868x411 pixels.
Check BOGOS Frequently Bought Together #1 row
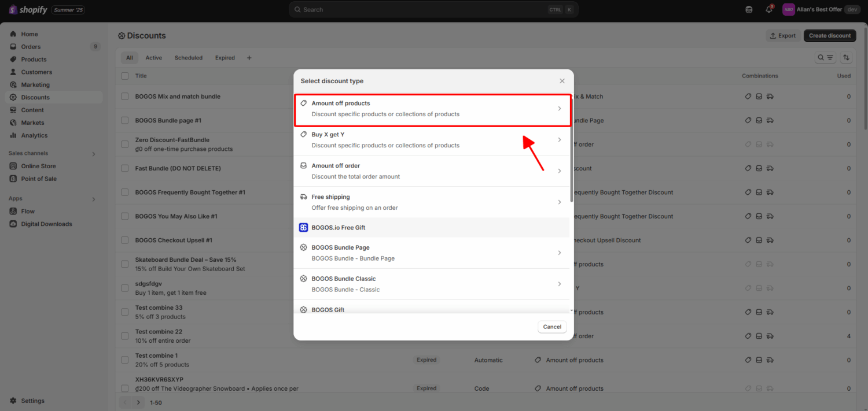click(x=125, y=192)
